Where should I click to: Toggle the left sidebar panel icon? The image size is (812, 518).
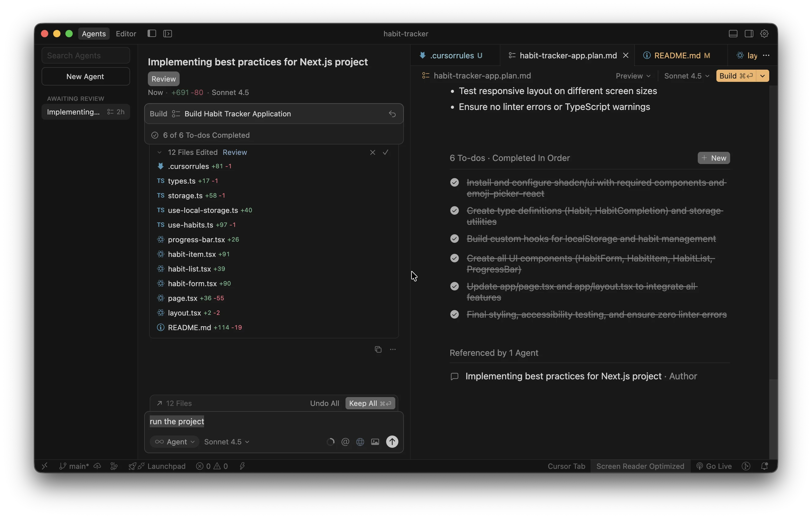152,33
